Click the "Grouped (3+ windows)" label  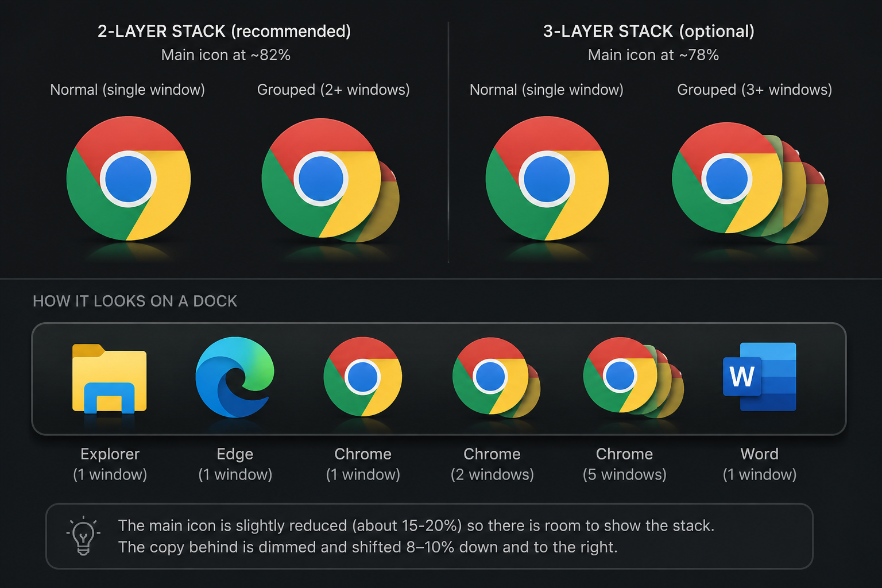coord(755,90)
